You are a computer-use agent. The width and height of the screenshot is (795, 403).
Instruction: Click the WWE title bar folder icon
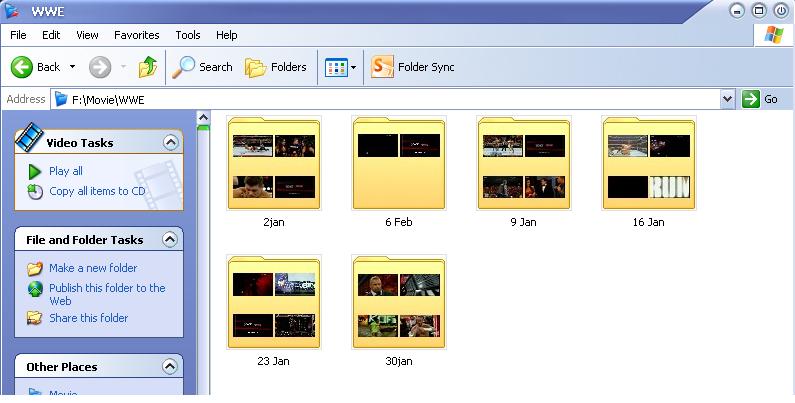[x=12, y=10]
